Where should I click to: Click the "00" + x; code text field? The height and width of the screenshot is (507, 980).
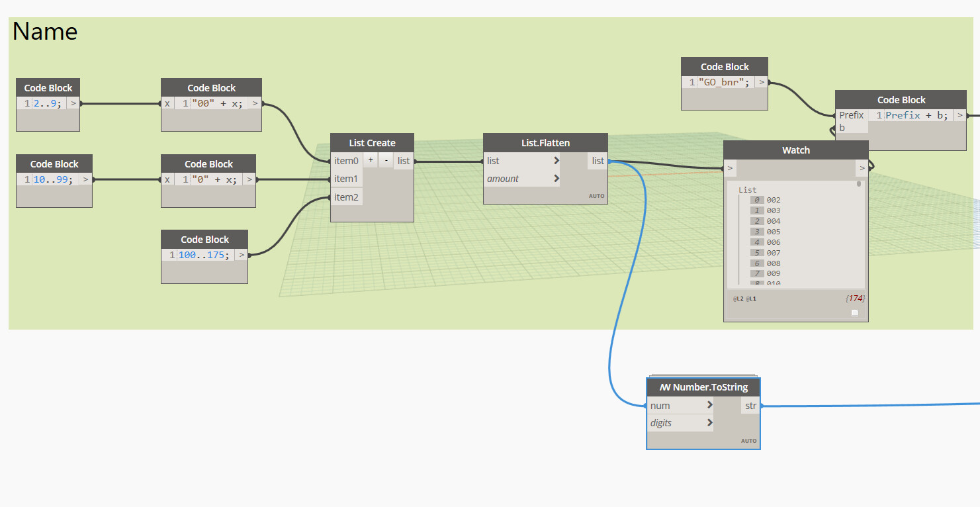[219, 103]
